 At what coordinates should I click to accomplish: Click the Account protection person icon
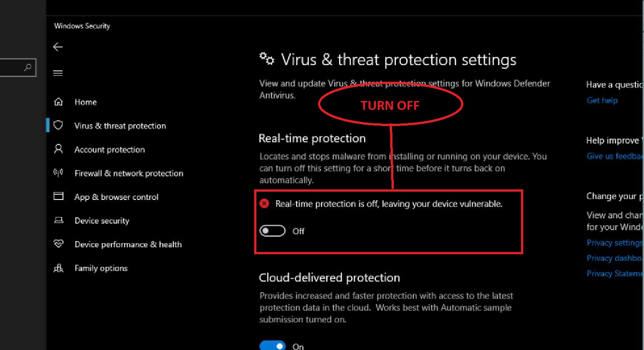[59, 149]
